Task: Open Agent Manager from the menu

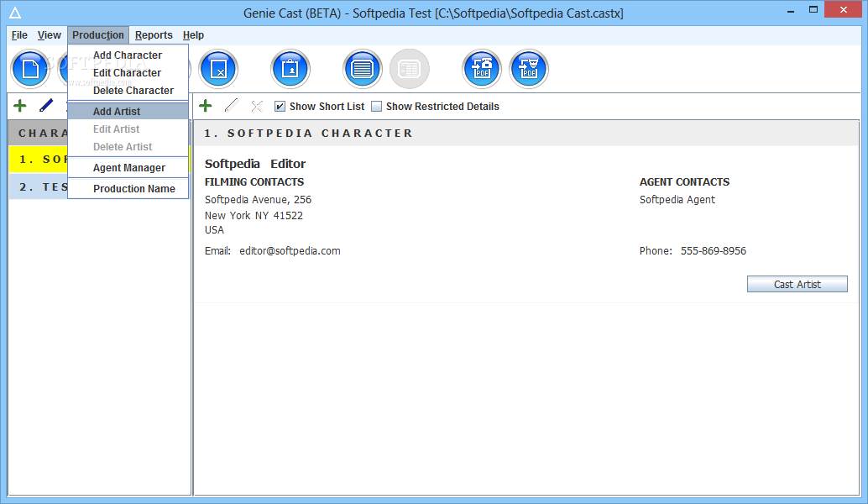Action: (x=128, y=168)
